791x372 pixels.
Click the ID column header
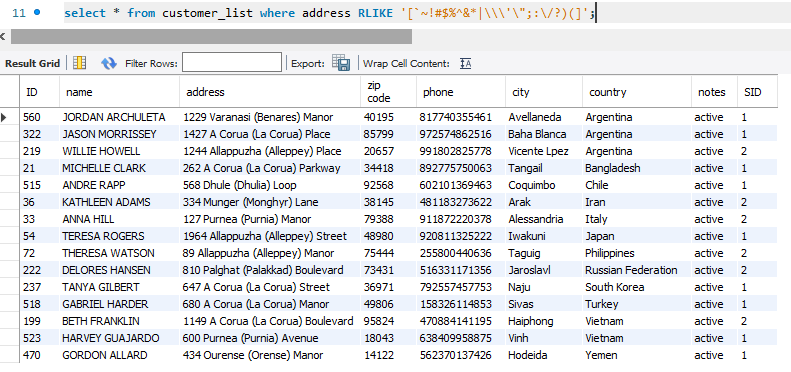tap(40, 92)
